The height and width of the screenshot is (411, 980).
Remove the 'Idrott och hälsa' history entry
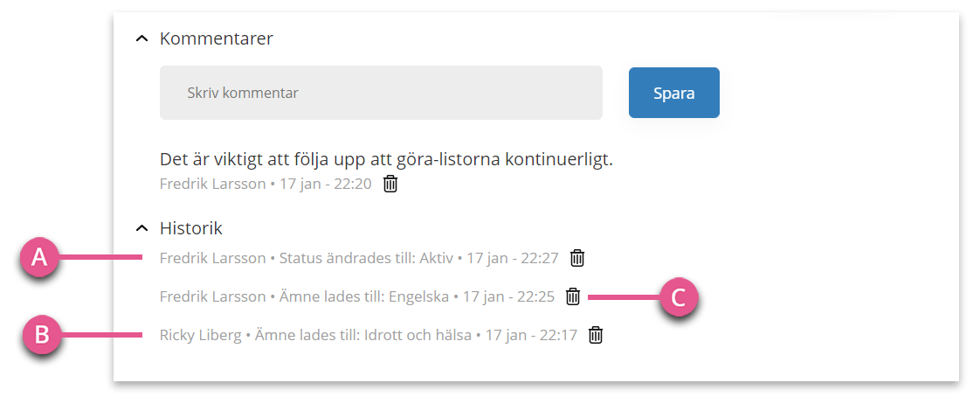coord(596,335)
